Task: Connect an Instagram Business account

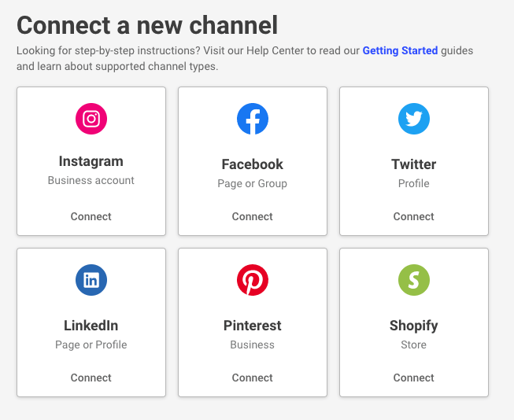Action: pyautogui.click(x=91, y=216)
